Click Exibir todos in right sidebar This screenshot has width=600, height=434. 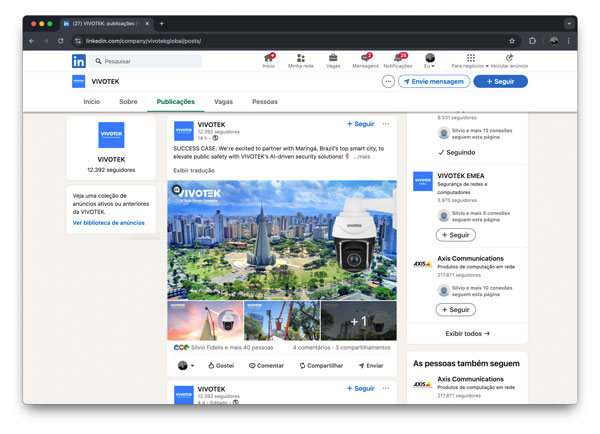(x=467, y=334)
